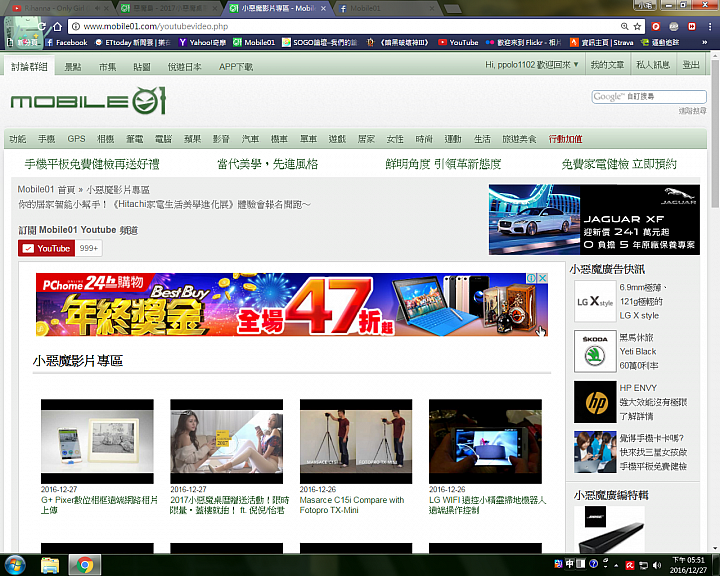Click the AdChoices info icon on banner

tap(532, 278)
